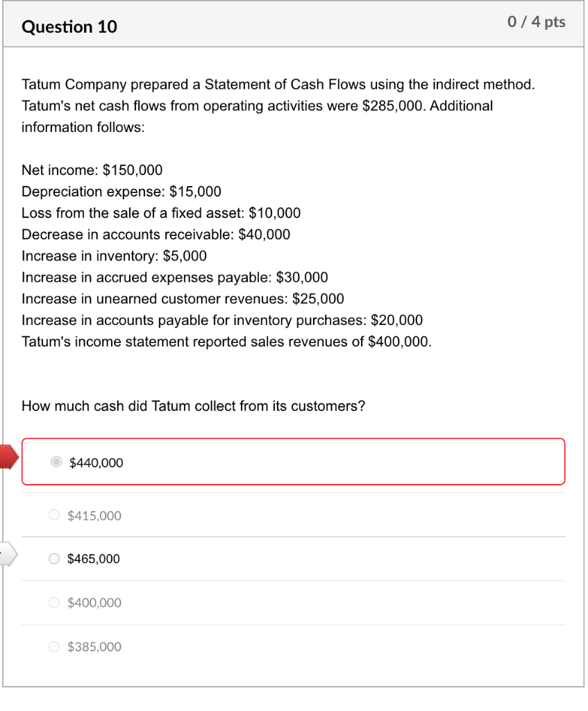Click the $465,000 answer row
This screenshot has width=588, height=711.
pyautogui.click(x=293, y=558)
